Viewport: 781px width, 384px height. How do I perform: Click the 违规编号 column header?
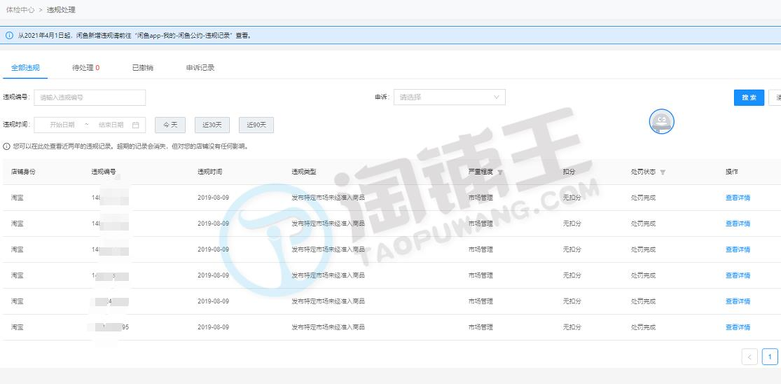point(104,172)
